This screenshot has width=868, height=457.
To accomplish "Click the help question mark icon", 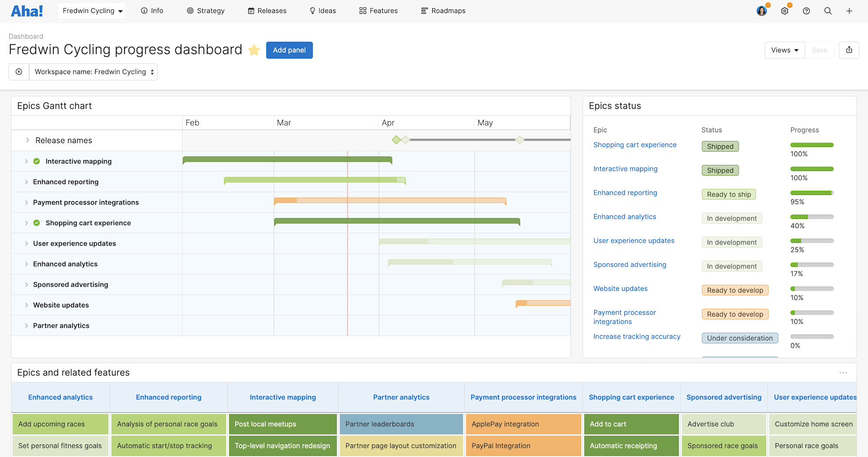I will coord(806,11).
